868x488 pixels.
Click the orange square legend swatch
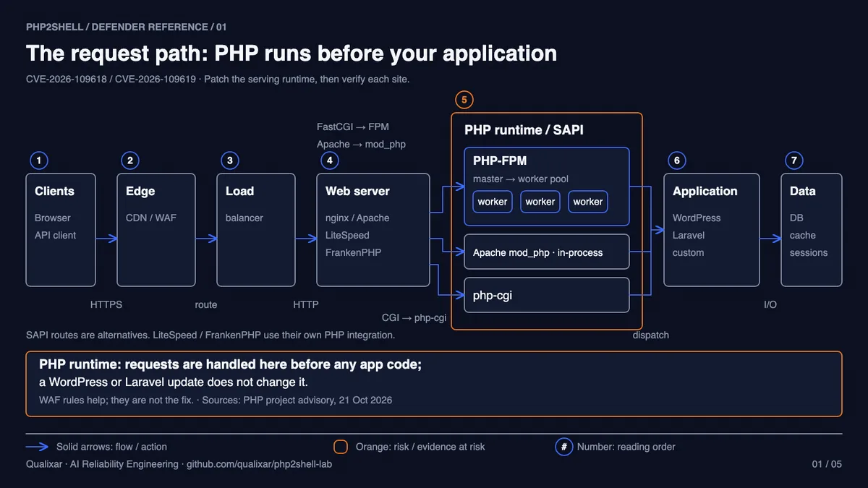coord(341,447)
